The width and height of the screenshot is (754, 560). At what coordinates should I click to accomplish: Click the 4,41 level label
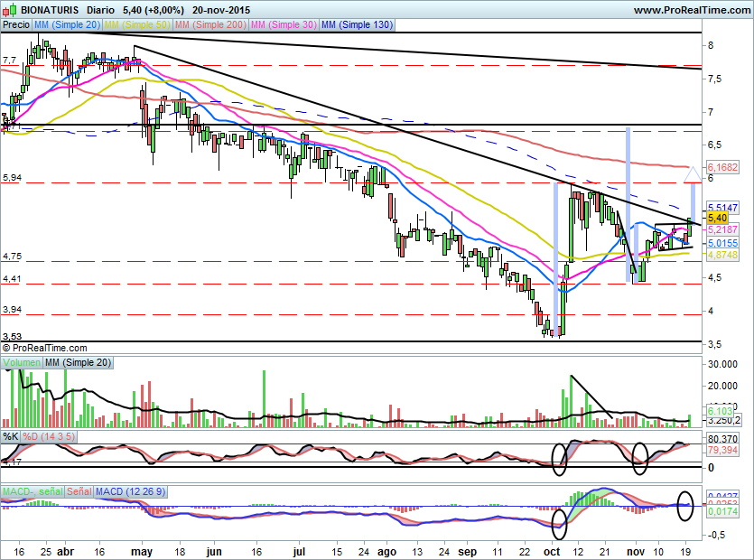12,279
